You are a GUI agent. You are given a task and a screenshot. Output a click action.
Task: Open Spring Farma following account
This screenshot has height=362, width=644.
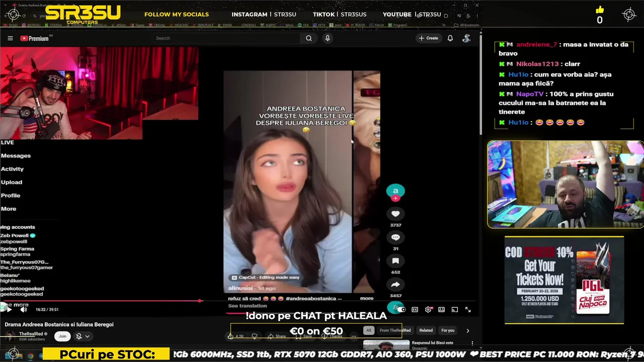(x=17, y=251)
